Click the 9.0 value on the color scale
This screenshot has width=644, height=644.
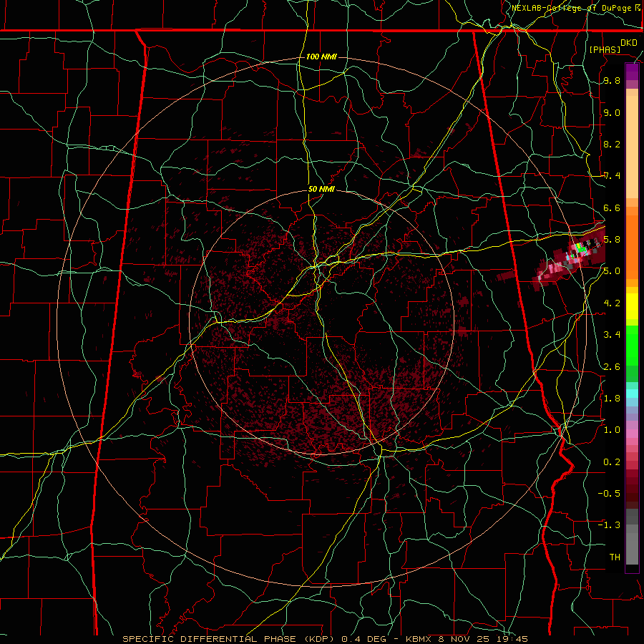click(612, 113)
